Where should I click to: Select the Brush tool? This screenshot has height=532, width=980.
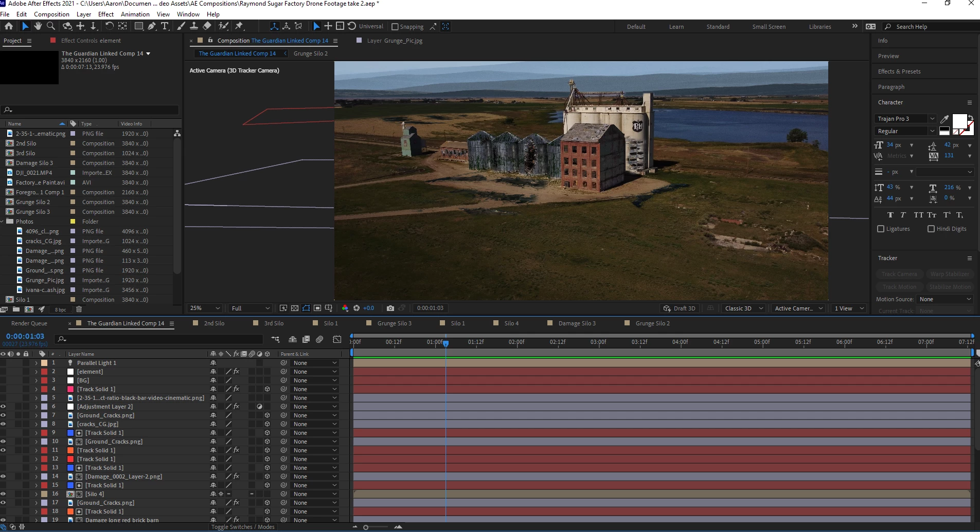click(181, 26)
